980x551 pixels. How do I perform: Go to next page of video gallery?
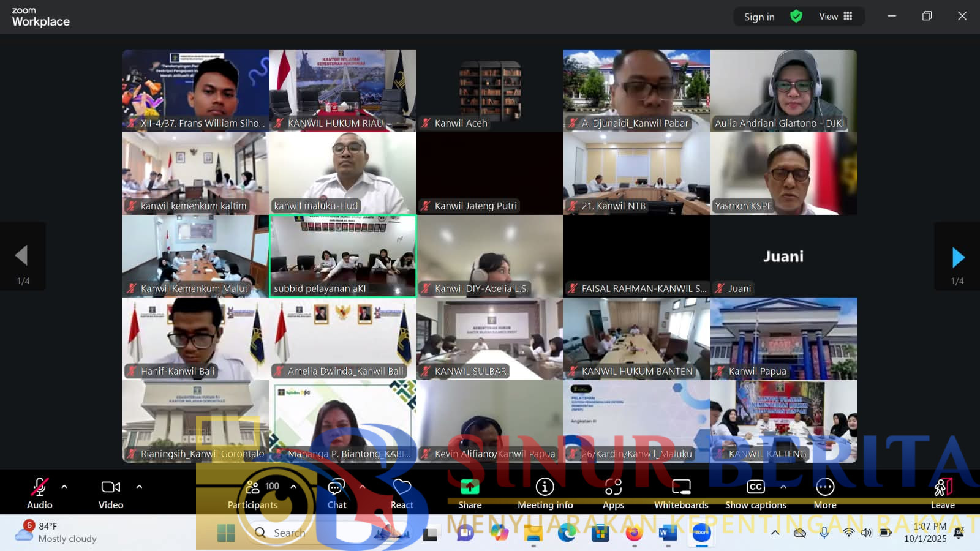[958, 258]
